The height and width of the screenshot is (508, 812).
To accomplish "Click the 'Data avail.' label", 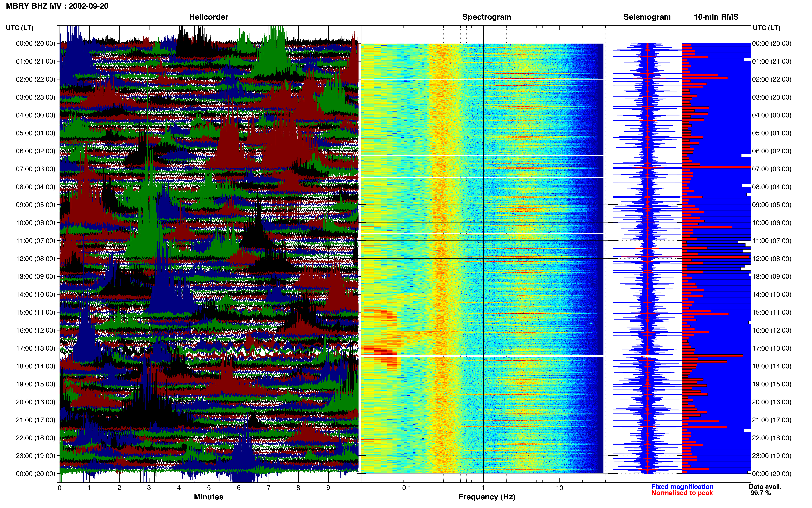I will 765,486.
